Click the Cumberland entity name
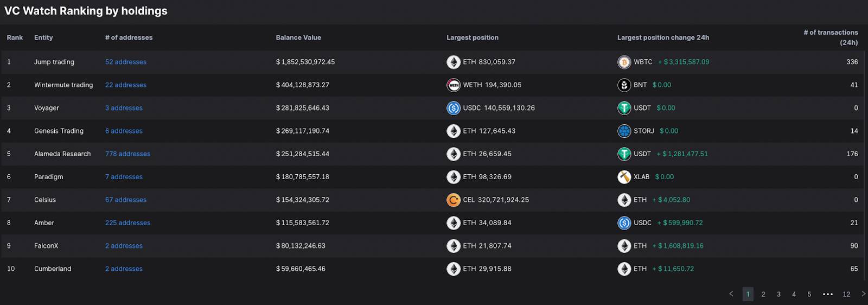 pos(53,269)
